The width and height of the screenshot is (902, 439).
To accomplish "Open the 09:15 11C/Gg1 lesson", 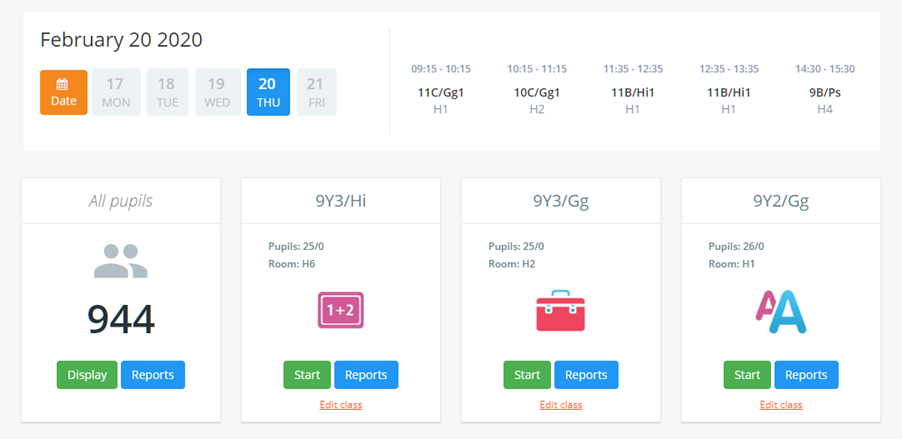I will 441,89.
